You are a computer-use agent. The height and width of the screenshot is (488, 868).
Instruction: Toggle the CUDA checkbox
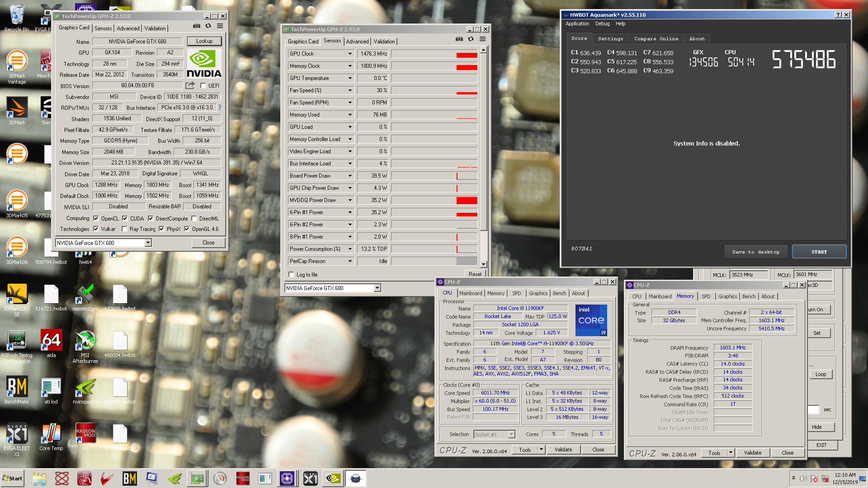point(125,218)
